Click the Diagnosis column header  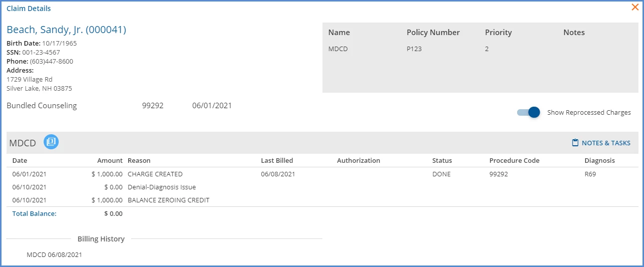click(599, 161)
